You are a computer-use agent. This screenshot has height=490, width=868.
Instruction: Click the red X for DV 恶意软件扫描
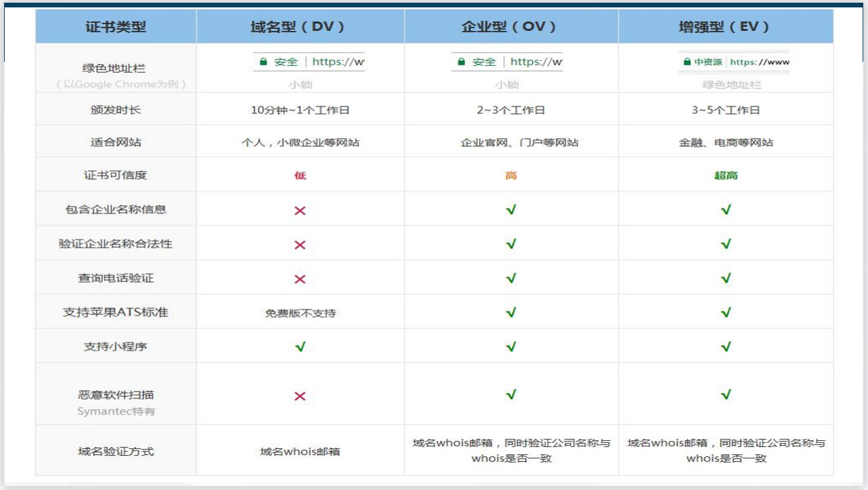click(x=300, y=396)
